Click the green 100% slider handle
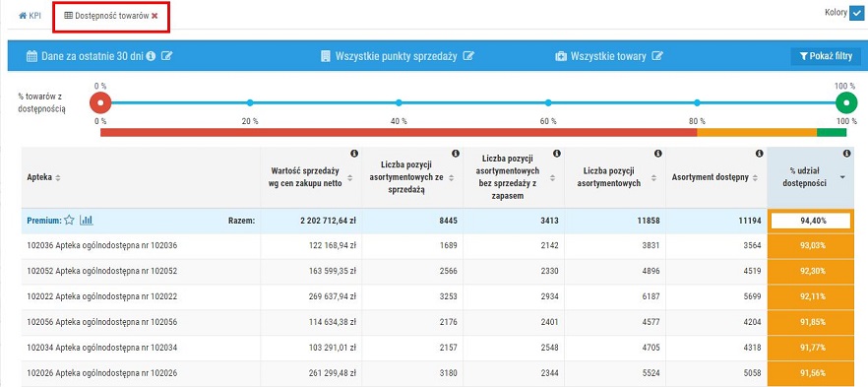The width and height of the screenshot is (868, 387). pyautogui.click(x=846, y=103)
